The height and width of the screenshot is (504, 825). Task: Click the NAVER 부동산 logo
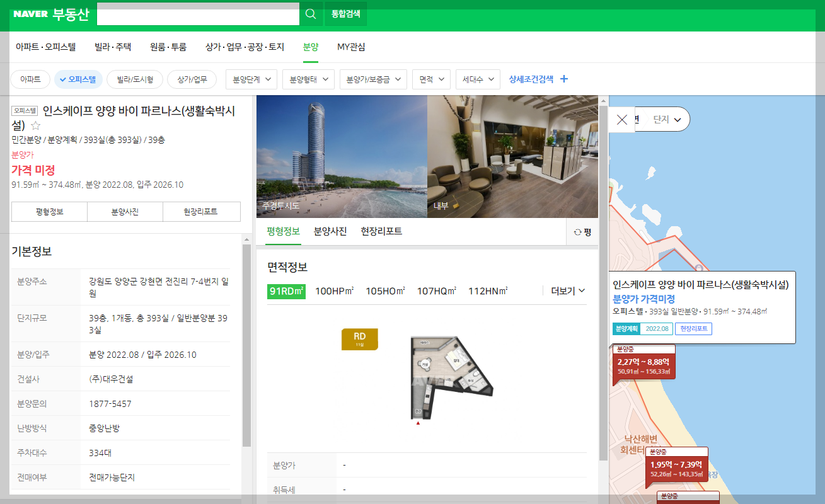coord(51,14)
